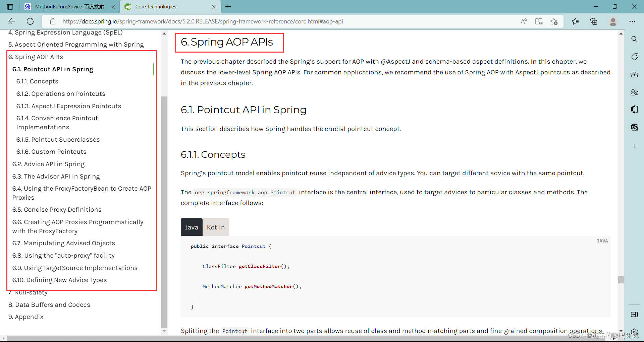Go to 6.1.1. Concepts in sidebar

[37, 81]
